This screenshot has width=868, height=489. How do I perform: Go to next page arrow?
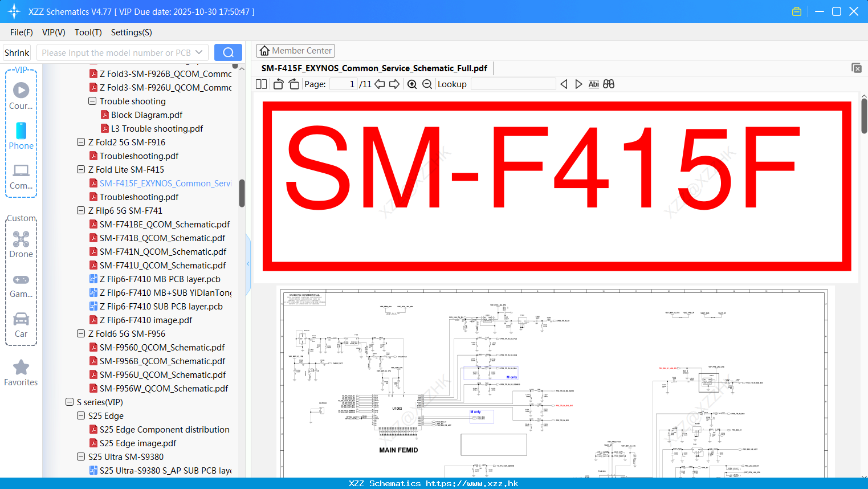(394, 84)
